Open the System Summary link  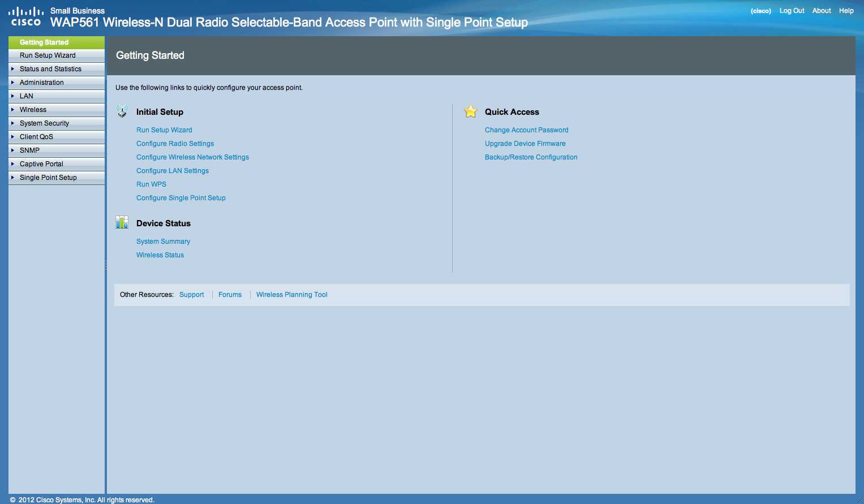[163, 242]
